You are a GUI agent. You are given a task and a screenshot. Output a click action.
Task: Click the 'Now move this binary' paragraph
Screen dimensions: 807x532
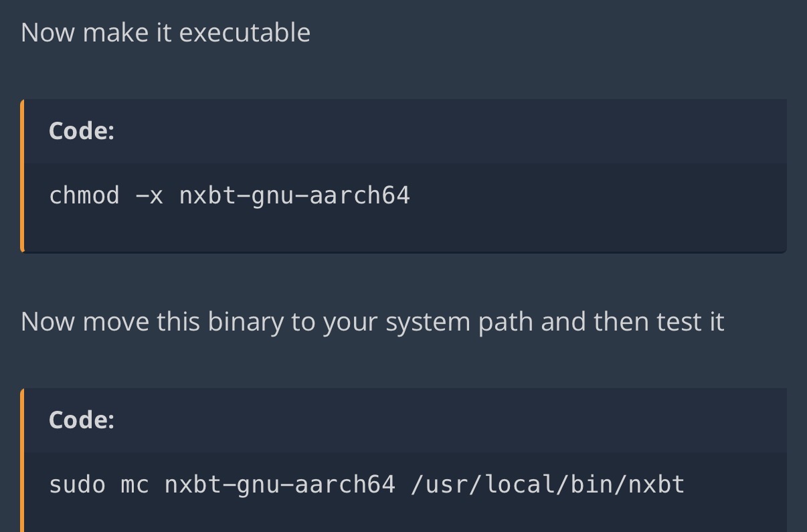tap(372, 322)
